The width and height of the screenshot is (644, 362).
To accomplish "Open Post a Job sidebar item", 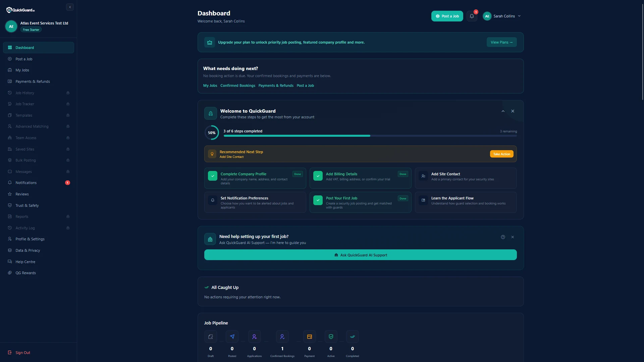I will [x=39, y=59].
